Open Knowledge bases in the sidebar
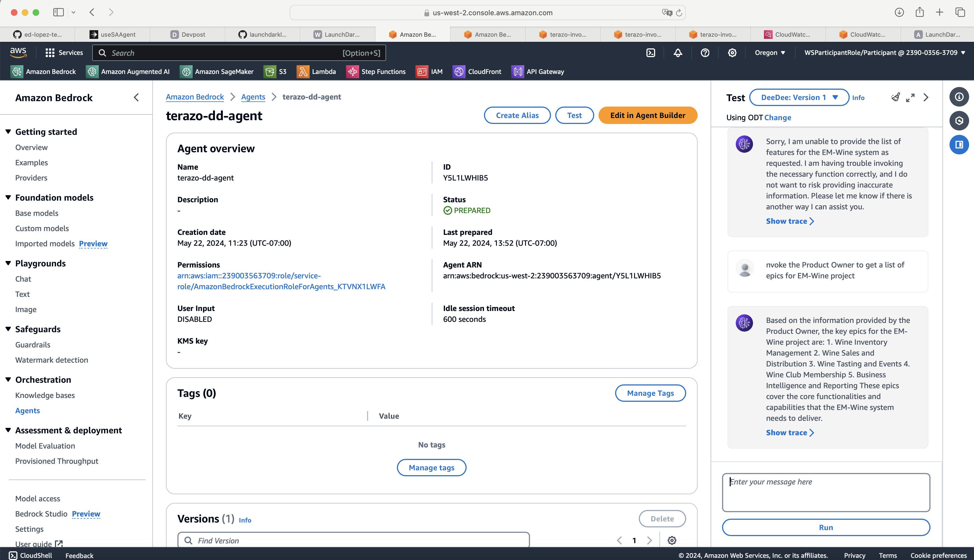This screenshot has height=560, width=974. 45,395
